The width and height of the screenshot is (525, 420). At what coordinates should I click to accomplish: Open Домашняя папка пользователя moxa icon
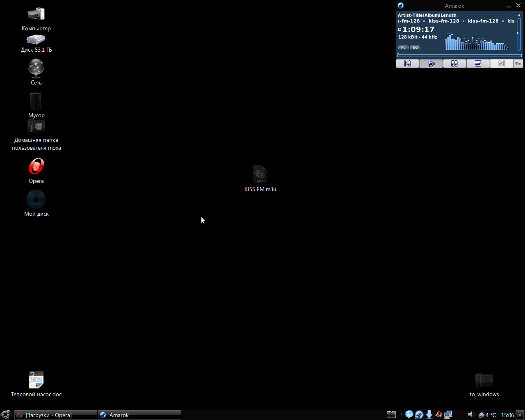point(36,135)
